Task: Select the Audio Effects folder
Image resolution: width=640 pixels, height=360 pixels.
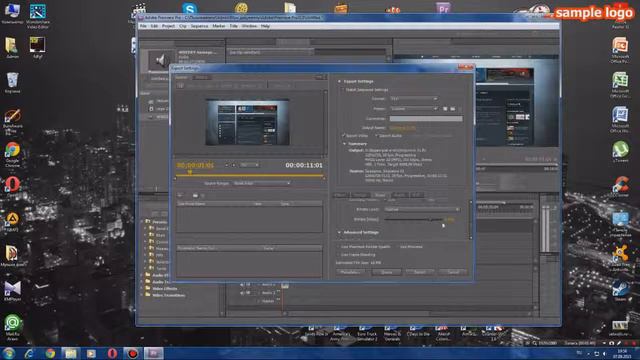Action: (x=158, y=275)
